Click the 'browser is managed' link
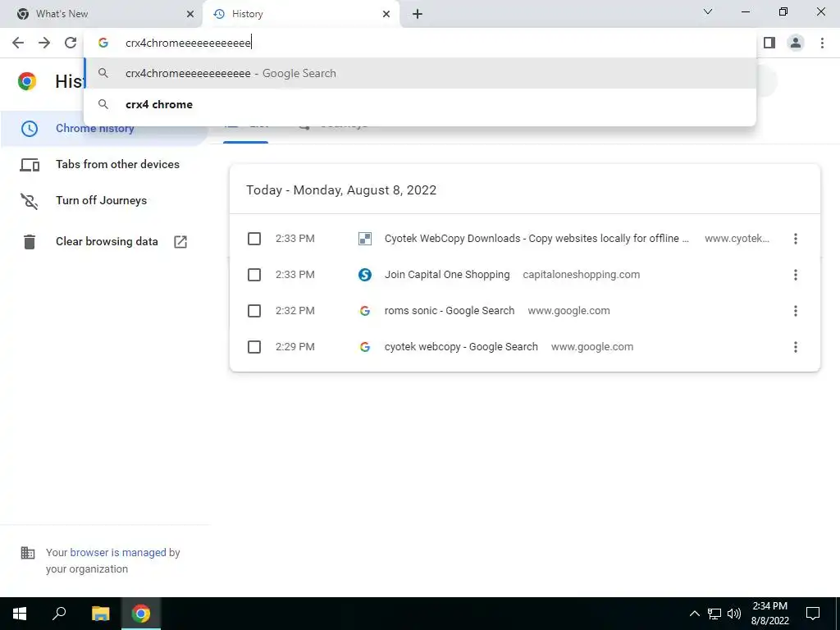This screenshot has width=840, height=630. pos(118,552)
